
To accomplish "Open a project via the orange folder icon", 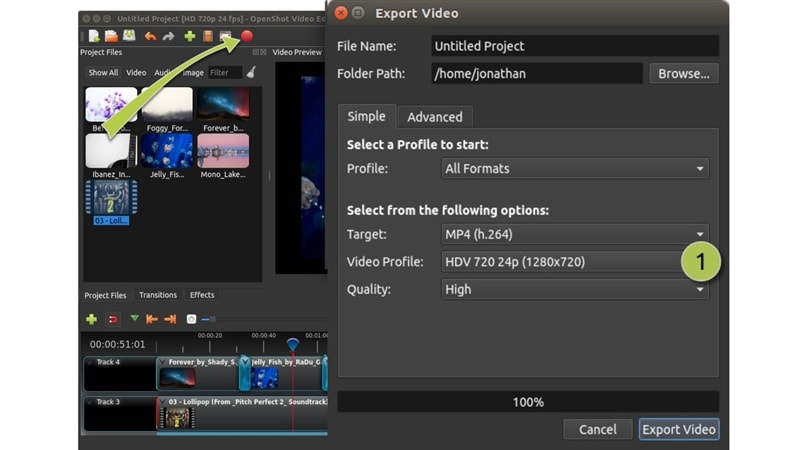I will click(x=111, y=36).
